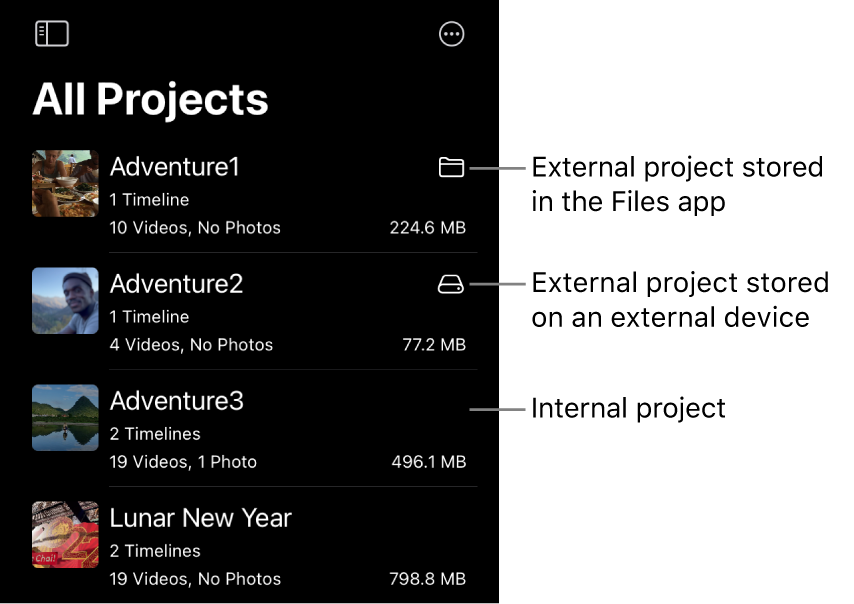Toggle the sidebar panel icon
The height and width of the screenshot is (604, 854).
point(52,34)
